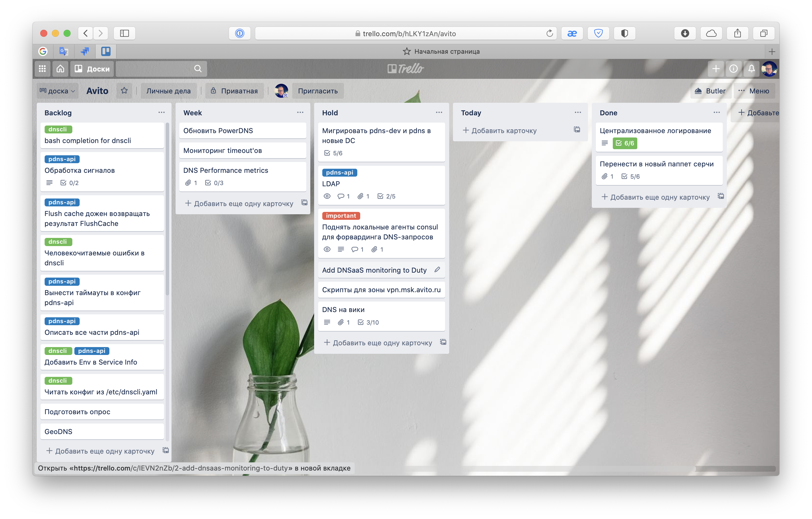This screenshot has width=812, height=519.
Task: Click 2/5 checklist badge on LDAP card
Action: click(386, 196)
